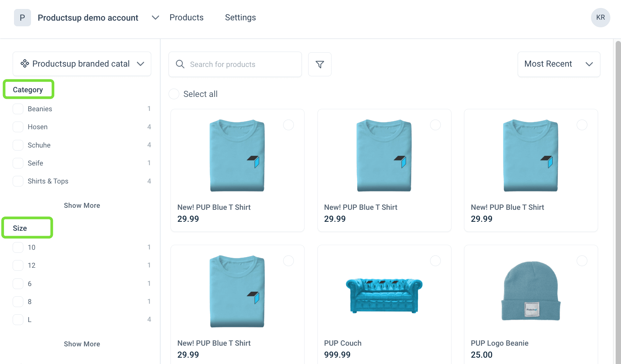The image size is (621, 364).
Task: Check the Schuhe category checkbox
Action: pyautogui.click(x=18, y=145)
